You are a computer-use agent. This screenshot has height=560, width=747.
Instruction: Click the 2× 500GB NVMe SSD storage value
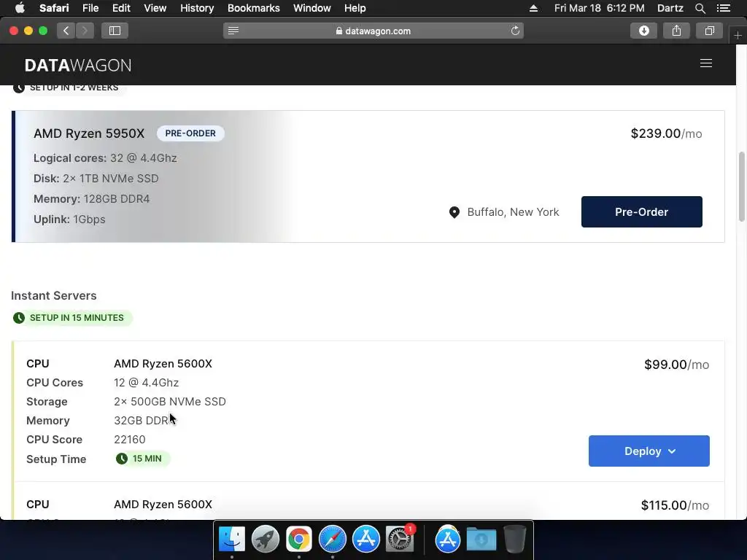(x=169, y=402)
